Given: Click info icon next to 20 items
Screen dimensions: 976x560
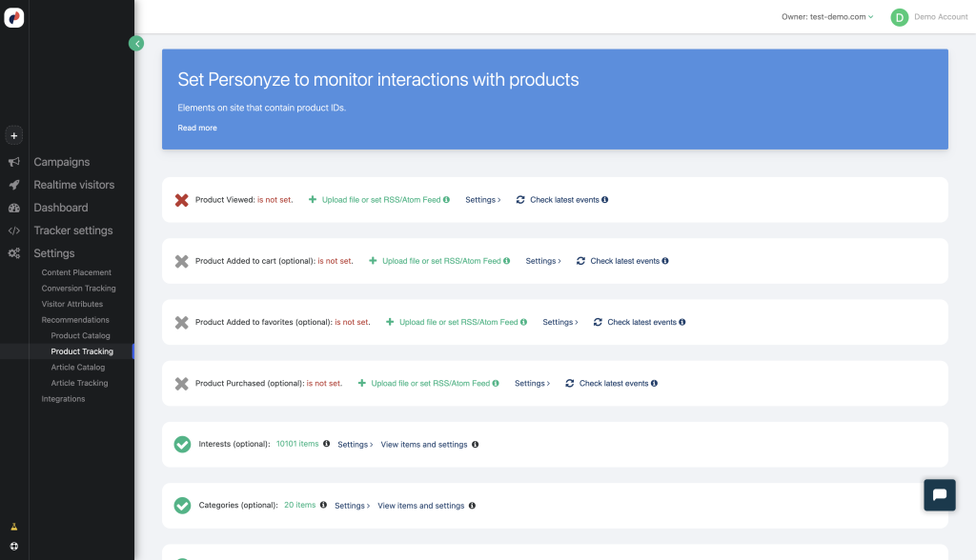Looking at the screenshot, I should pos(323,505).
